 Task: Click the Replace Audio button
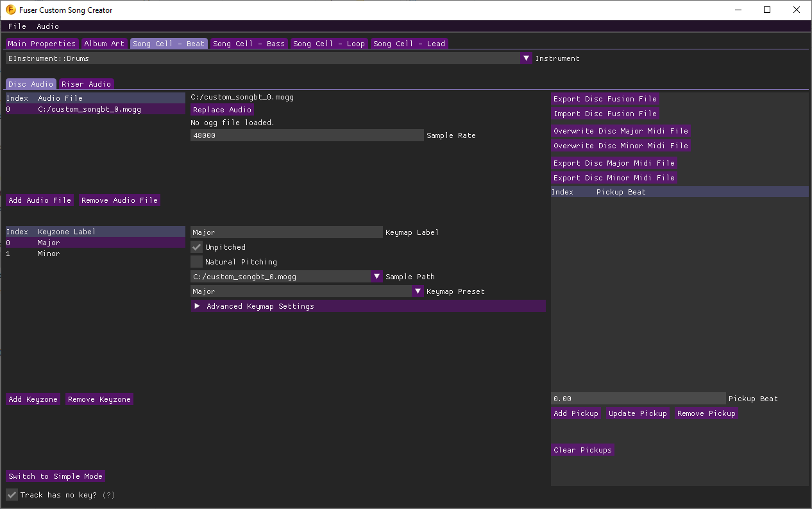point(223,110)
